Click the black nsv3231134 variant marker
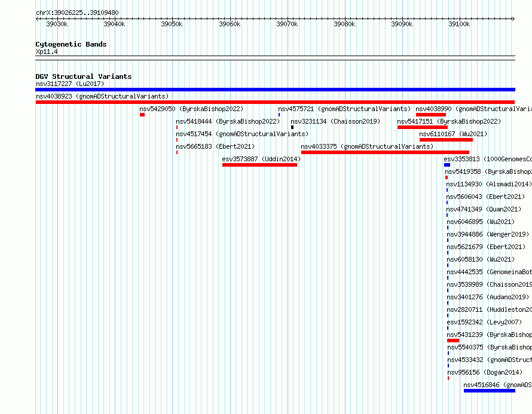 (x=292, y=127)
